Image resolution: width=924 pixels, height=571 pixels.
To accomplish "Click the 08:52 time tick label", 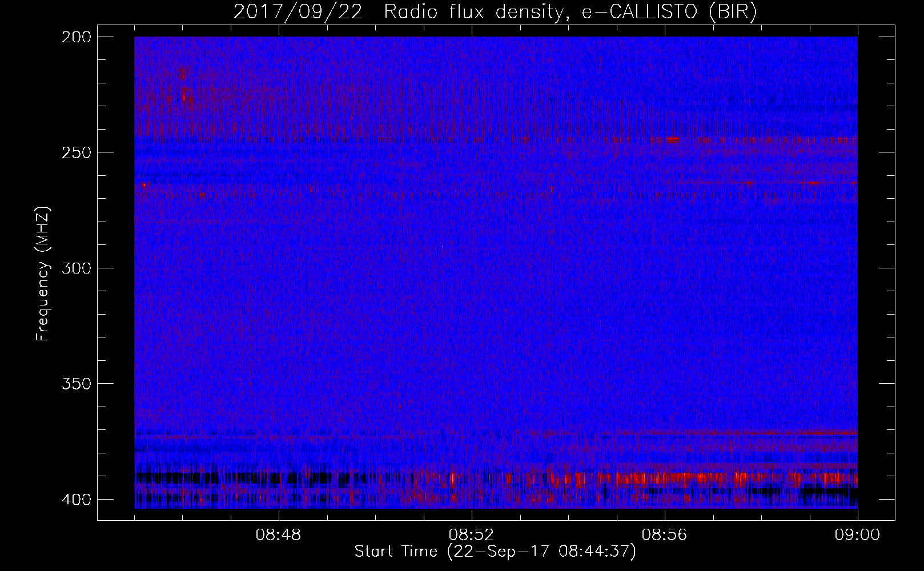I will [472, 535].
